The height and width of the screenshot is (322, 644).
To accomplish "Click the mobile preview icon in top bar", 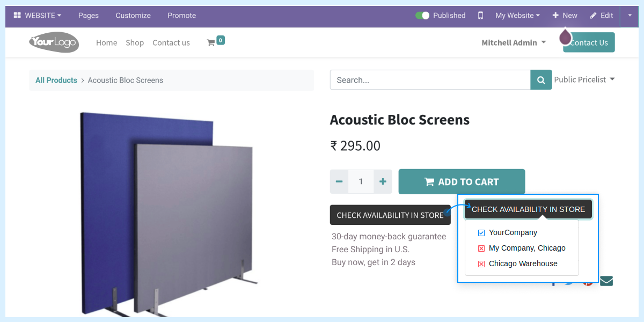I will coord(480,16).
